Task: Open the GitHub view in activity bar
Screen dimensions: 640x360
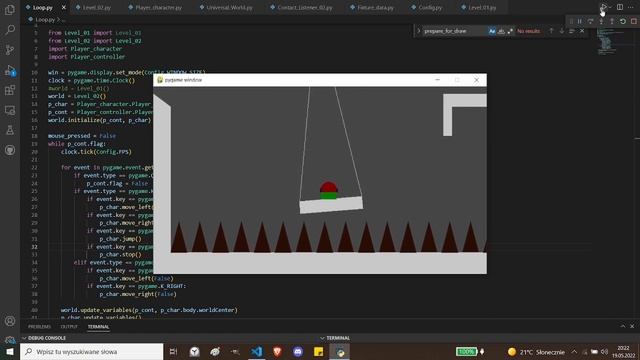Action: [x=10, y=150]
